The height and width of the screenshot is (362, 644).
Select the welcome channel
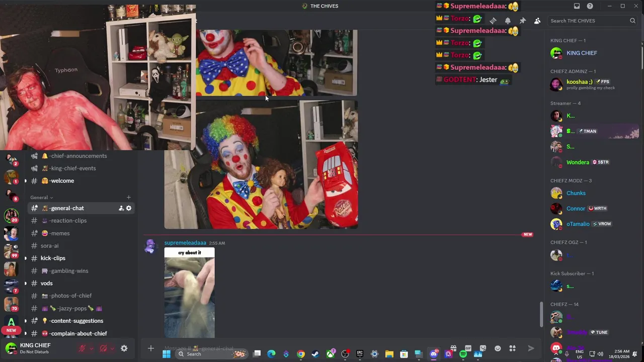pos(80,181)
